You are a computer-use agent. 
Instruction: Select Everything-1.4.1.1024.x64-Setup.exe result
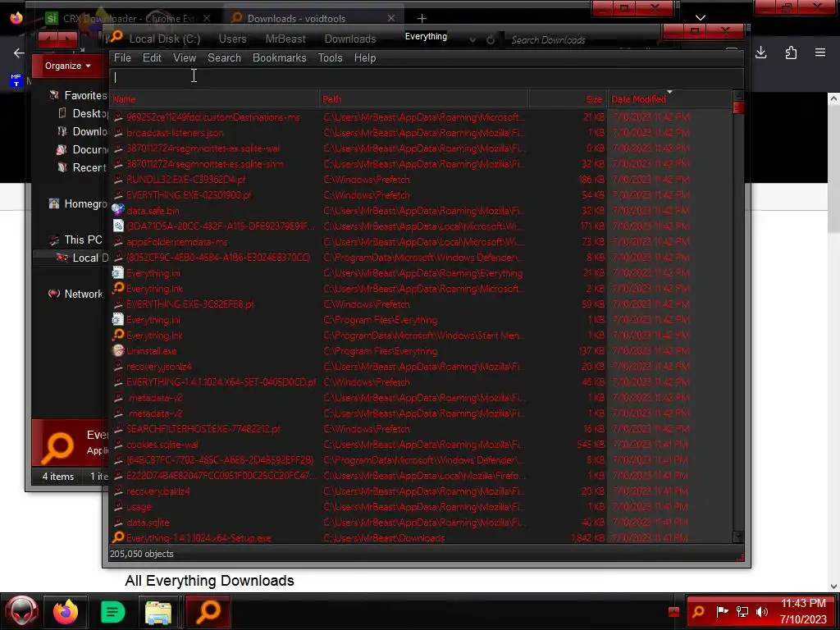421,537
